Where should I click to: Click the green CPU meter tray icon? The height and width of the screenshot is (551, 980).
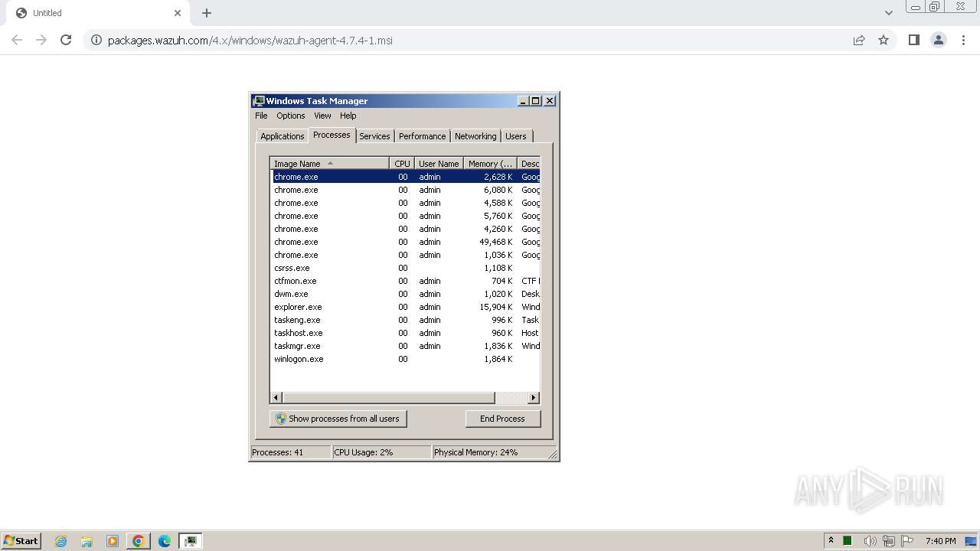point(848,541)
